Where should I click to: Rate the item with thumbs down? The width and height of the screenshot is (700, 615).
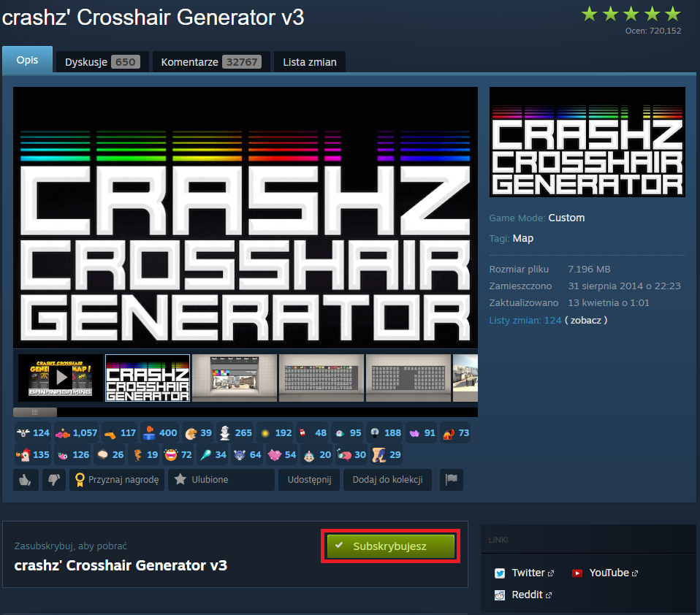click(x=54, y=480)
